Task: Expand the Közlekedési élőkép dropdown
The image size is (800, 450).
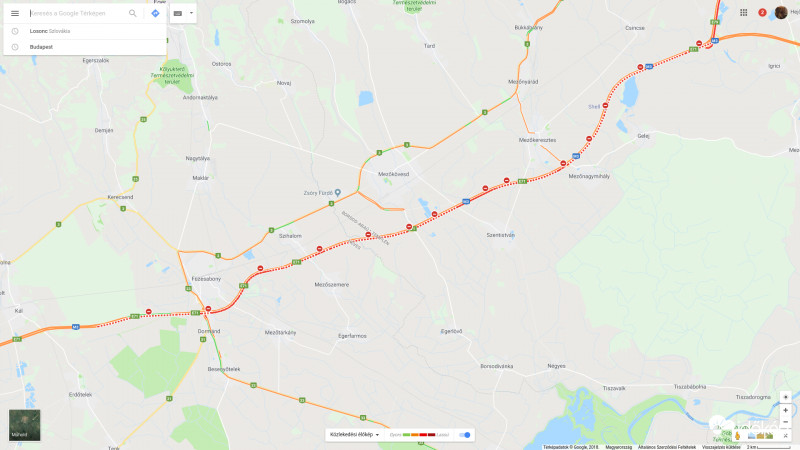Action: coord(354,435)
